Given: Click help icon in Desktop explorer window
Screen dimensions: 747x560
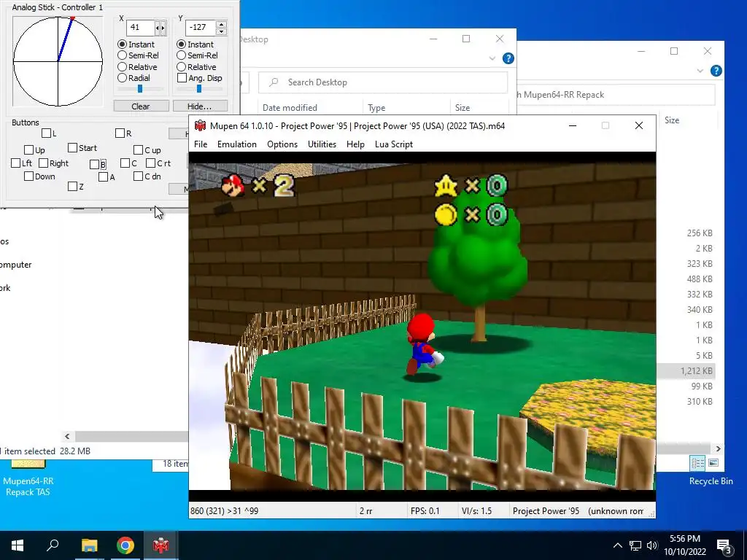Looking at the screenshot, I should click(x=508, y=58).
